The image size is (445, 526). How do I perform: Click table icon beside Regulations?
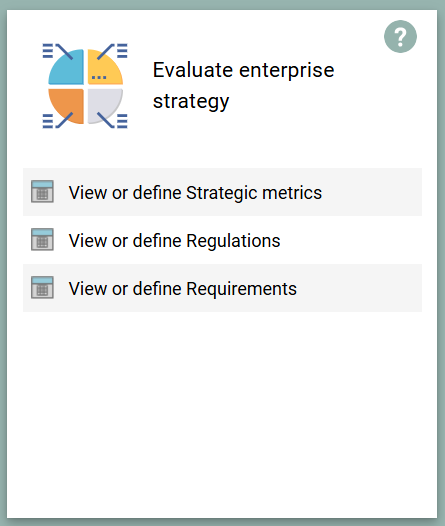click(x=42, y=240)
